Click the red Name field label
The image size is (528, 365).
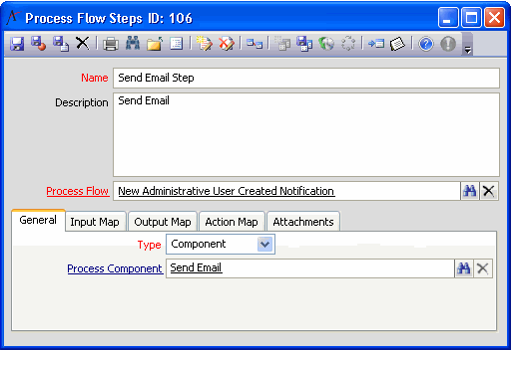(x=95, y=78)
